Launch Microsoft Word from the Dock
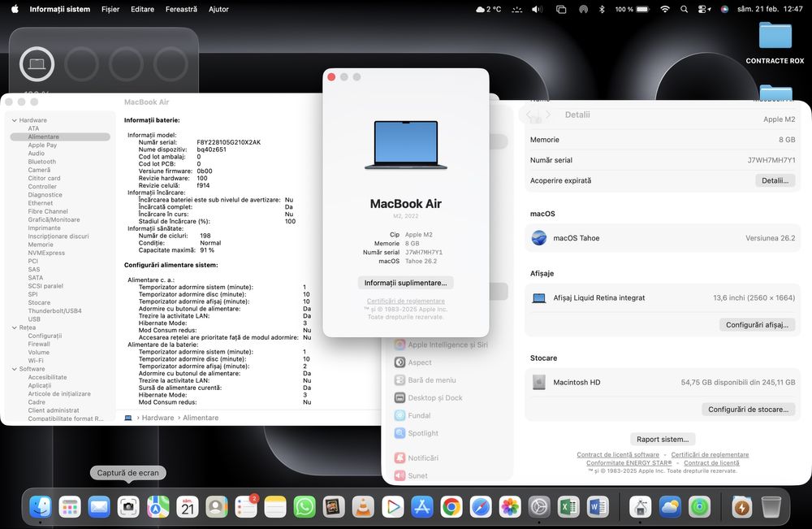Screen dimensions: 812x529 598,507
